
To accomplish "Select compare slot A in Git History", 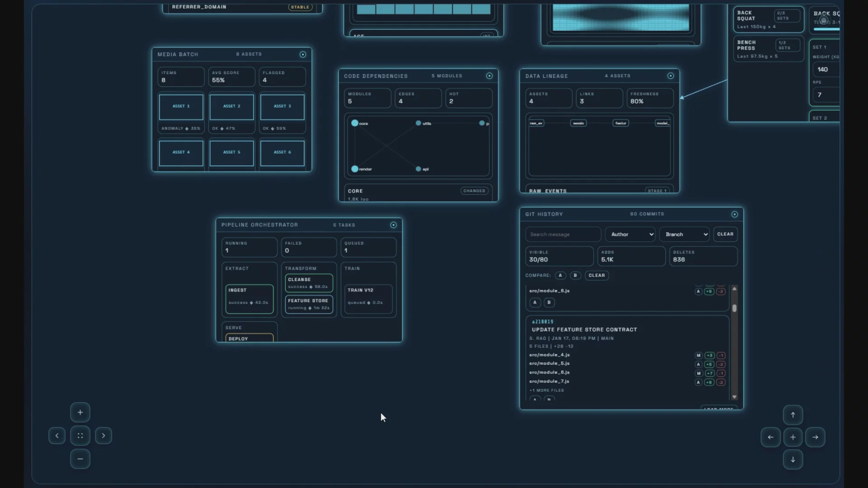I will pyautogui.click(x=560, y=275).
